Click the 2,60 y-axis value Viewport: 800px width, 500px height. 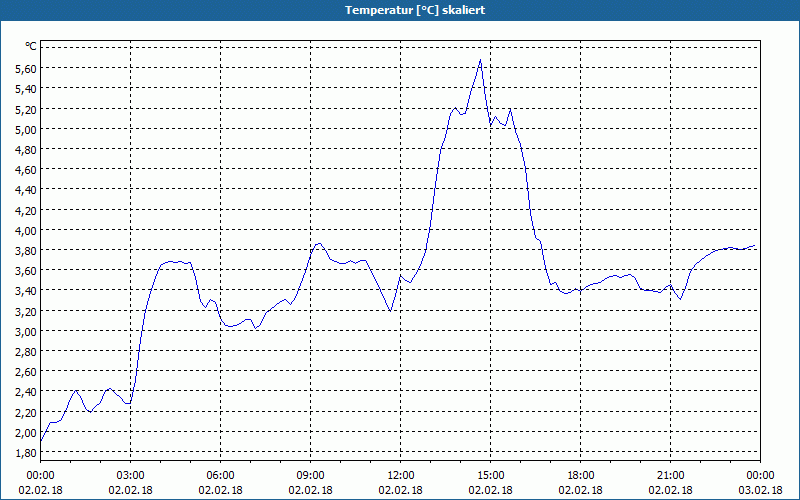27,371
